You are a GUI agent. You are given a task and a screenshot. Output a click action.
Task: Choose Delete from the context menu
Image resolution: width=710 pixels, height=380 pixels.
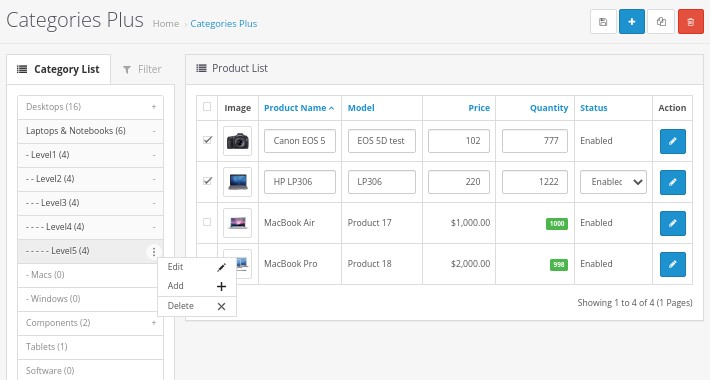tap(197, 306)
